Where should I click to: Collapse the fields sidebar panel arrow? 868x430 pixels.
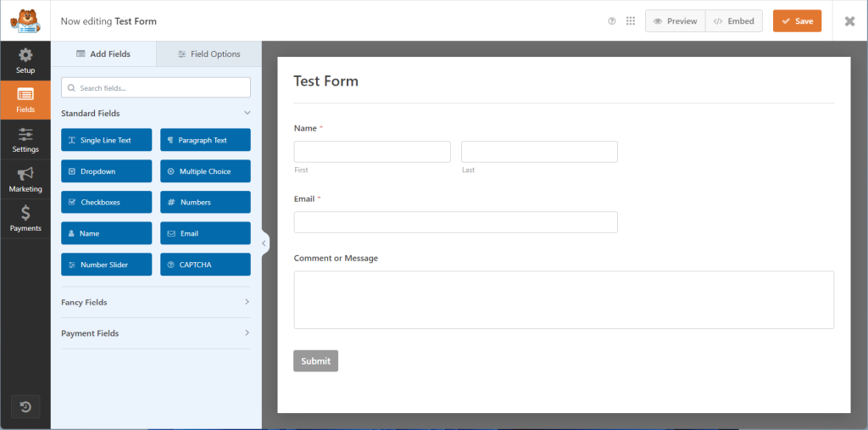(264, 243)
